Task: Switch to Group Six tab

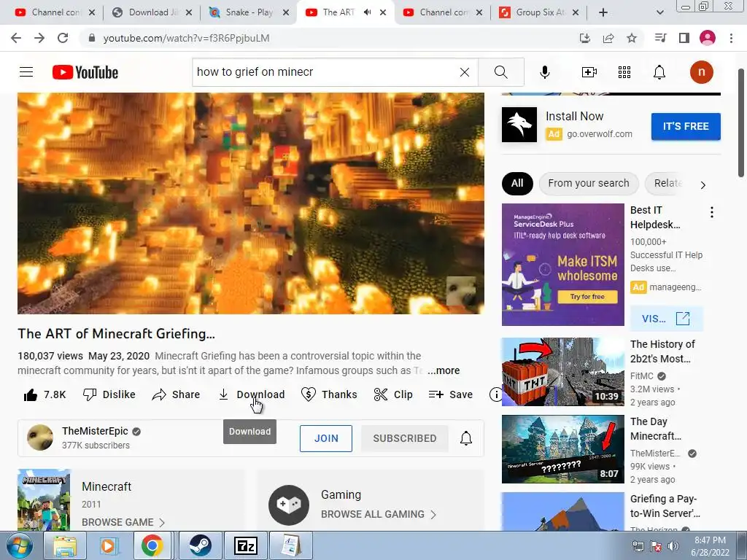Action: point(540,12)
